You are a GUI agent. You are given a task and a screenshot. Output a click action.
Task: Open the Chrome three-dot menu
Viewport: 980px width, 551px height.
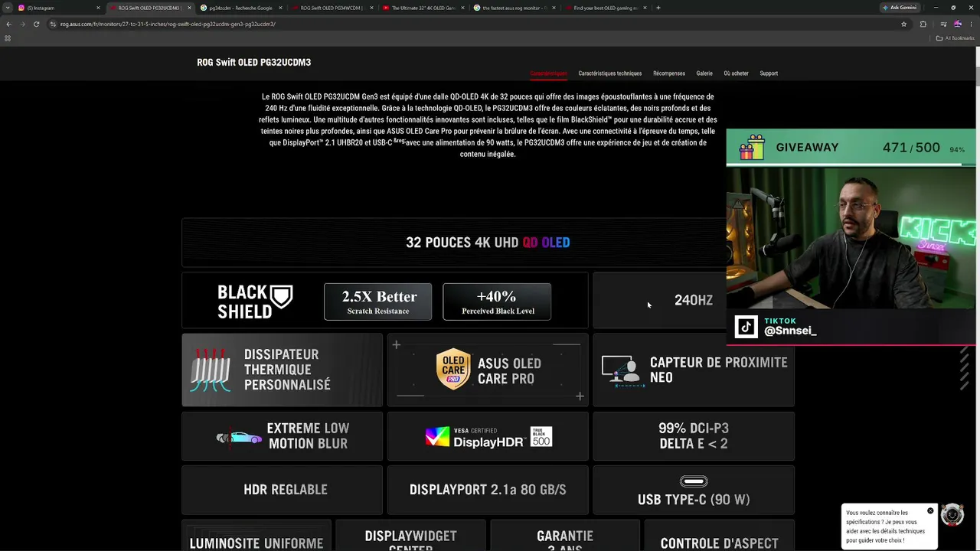tap(972, 24)
